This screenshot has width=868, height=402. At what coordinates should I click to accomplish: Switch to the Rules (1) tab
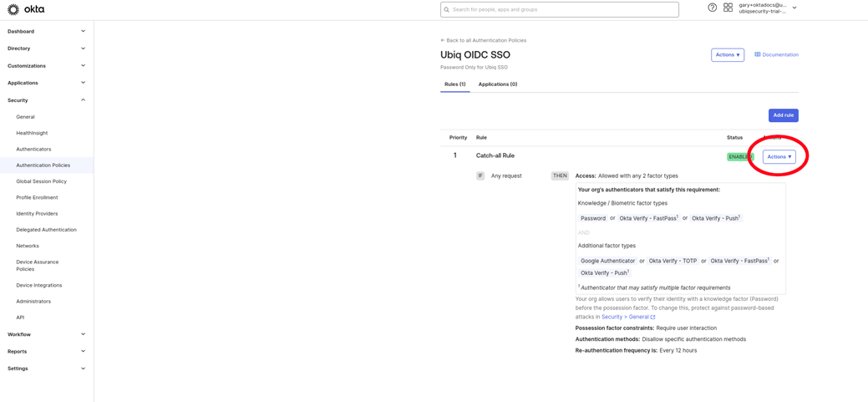point(455,84)
